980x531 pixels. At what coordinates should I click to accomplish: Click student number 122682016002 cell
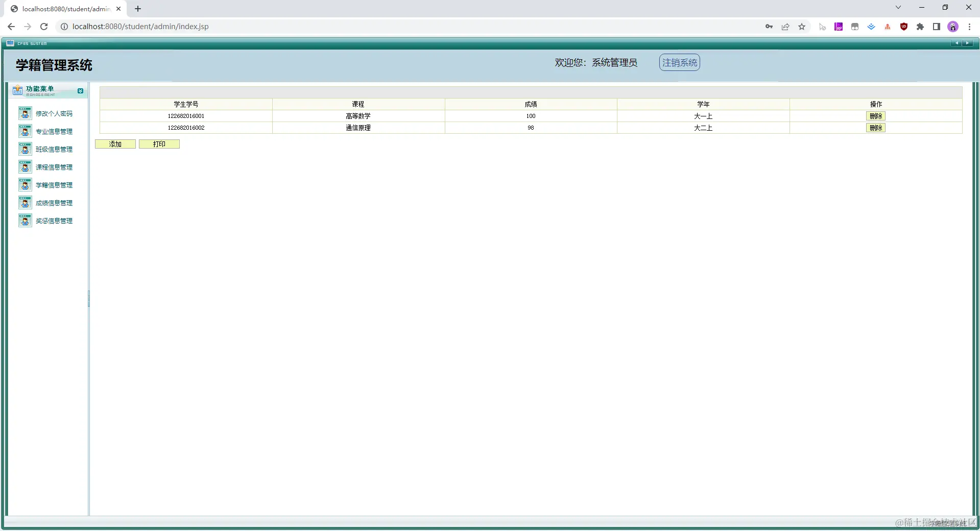[186, 128]
